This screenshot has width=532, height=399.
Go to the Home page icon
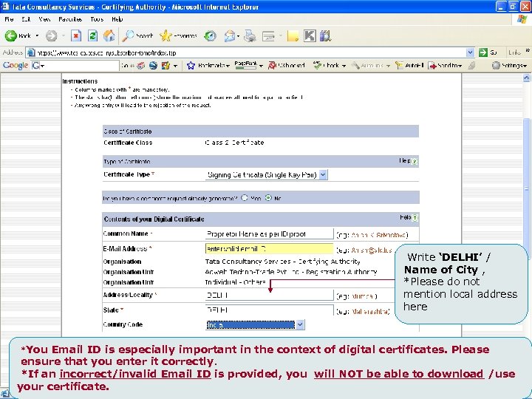click(109, 35)
